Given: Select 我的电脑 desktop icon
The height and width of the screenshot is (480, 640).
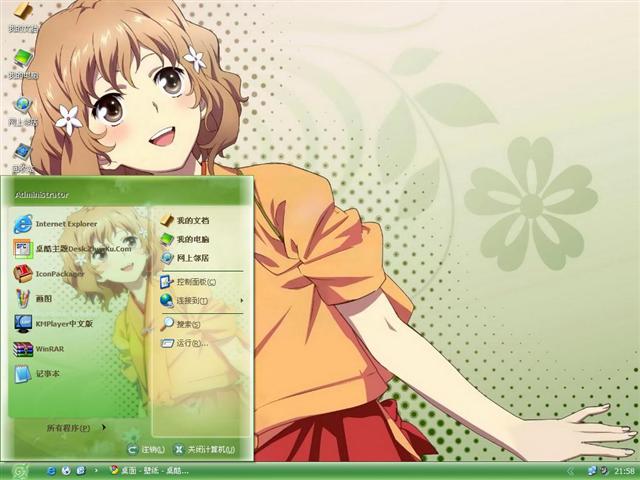Looking at the screenshot, I should click(x=23, y=64).
